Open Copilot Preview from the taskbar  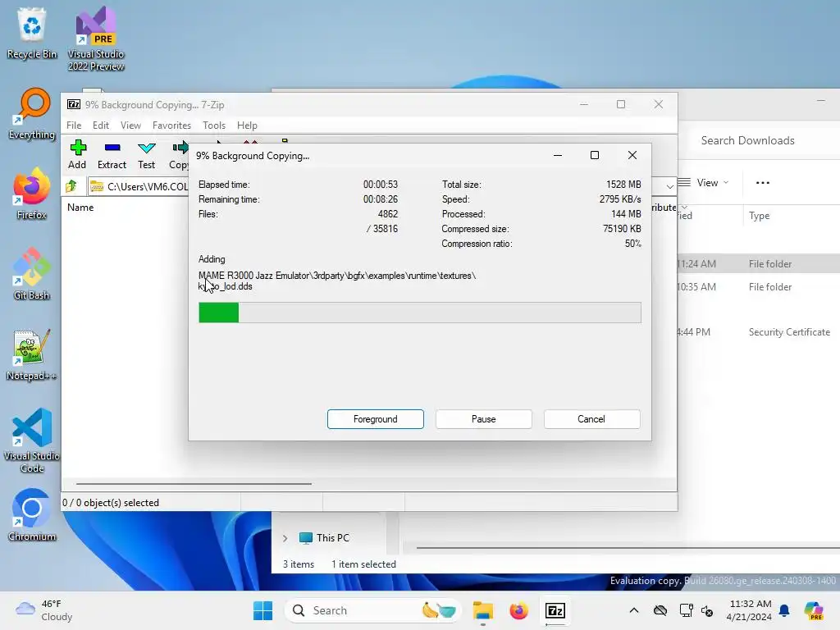click(x=814, y=610)
